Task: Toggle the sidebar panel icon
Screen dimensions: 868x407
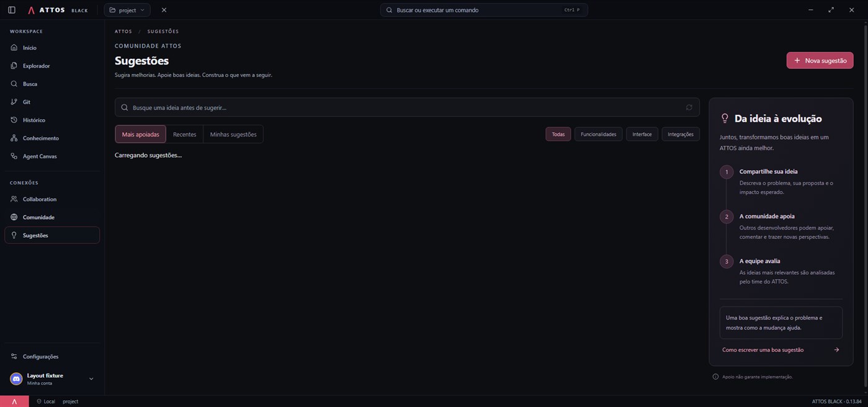Action: pyautogui.click(x=12, y=10)
